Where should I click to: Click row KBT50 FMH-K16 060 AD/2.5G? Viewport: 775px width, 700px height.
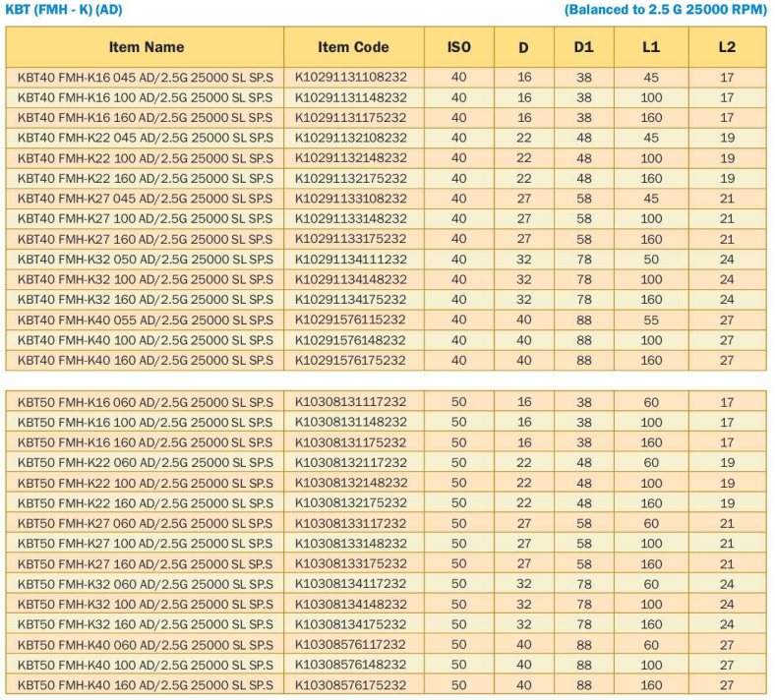click(386, 402)
